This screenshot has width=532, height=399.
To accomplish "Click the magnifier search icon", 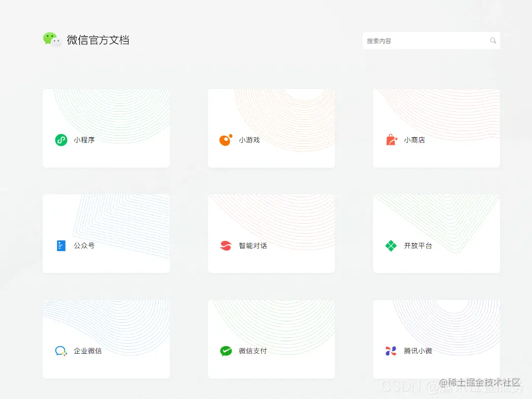I will point(493,41).
